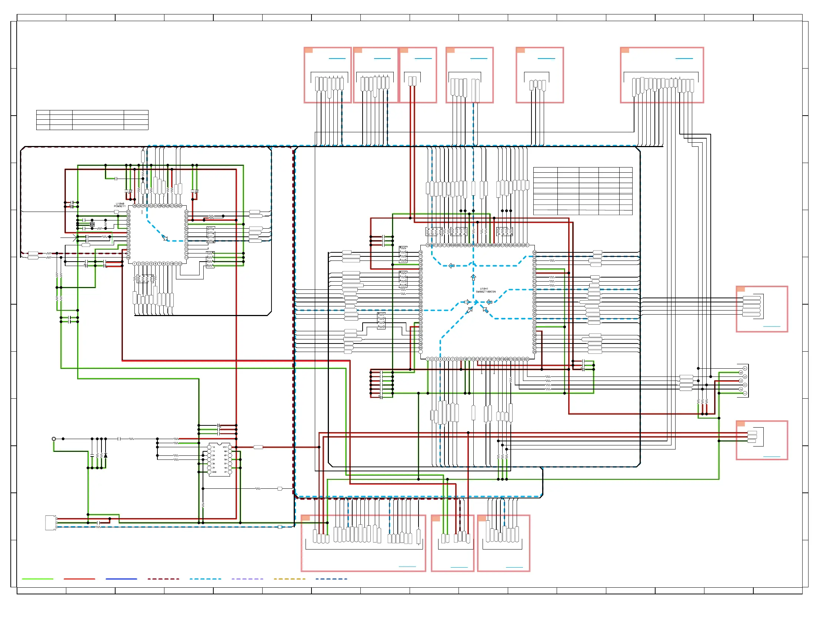Click the orange tag on the top-right connector box
Image resolution: width=840 pixels, height=624 pixels.
[625, 50]
